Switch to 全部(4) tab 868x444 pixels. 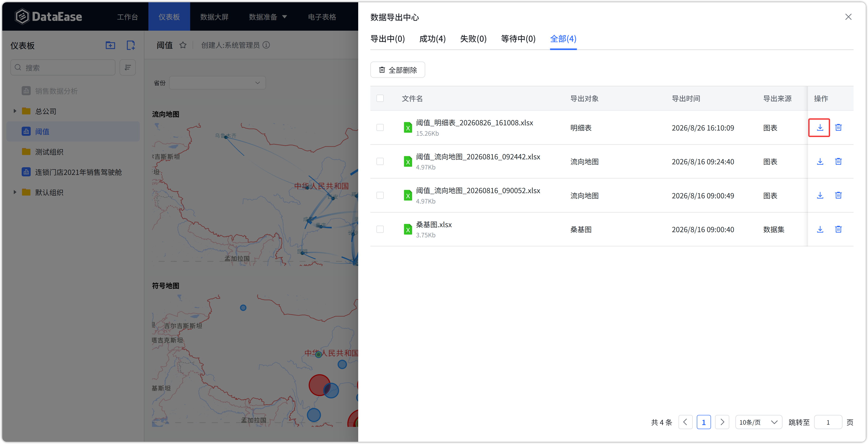coord(563,39)
